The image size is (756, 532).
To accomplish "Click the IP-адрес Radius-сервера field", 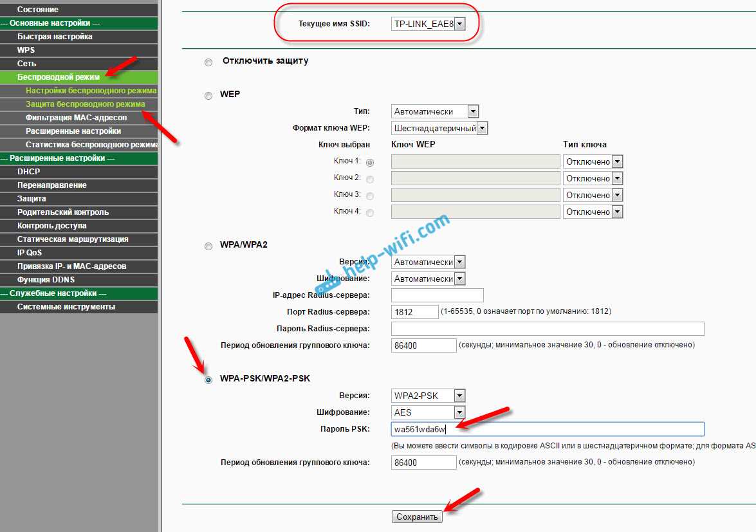I will (437, 295).
